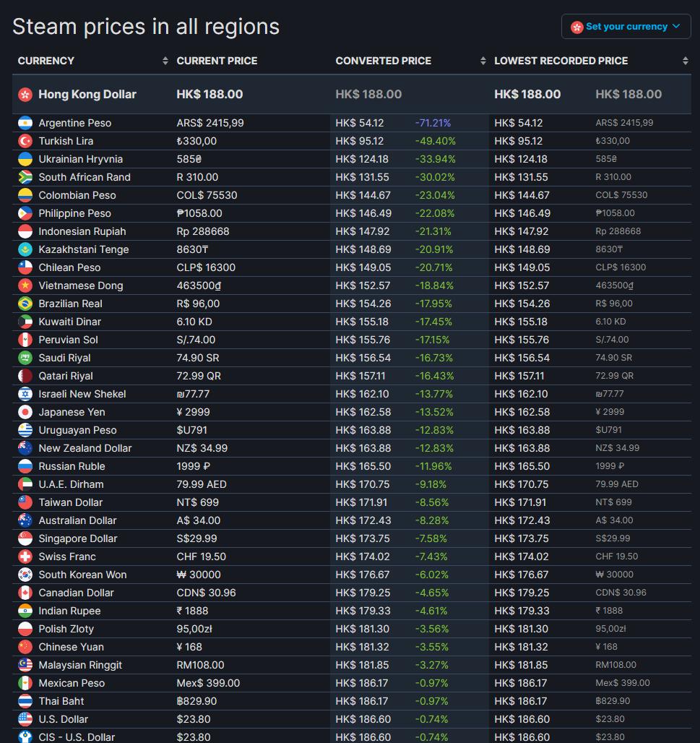Click the Japanese Yen flag icon
Screen dimensions: 700x743
25,412
